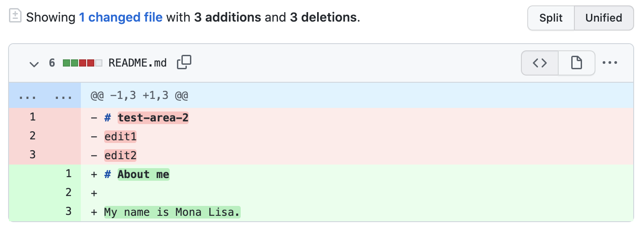The width and height of the screenshot is (644, 232).
Task: Click the diff file icon beside Showing
Action: point(15,17)
